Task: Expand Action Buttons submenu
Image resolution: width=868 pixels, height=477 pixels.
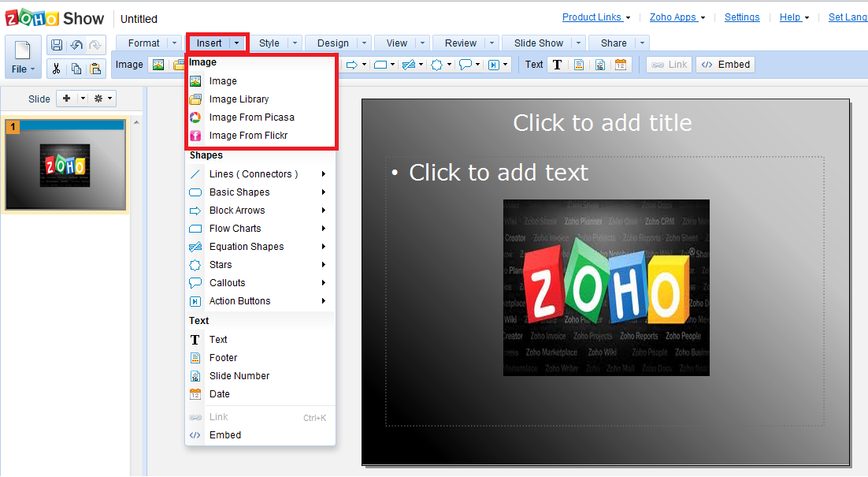Action: point(260,301)
